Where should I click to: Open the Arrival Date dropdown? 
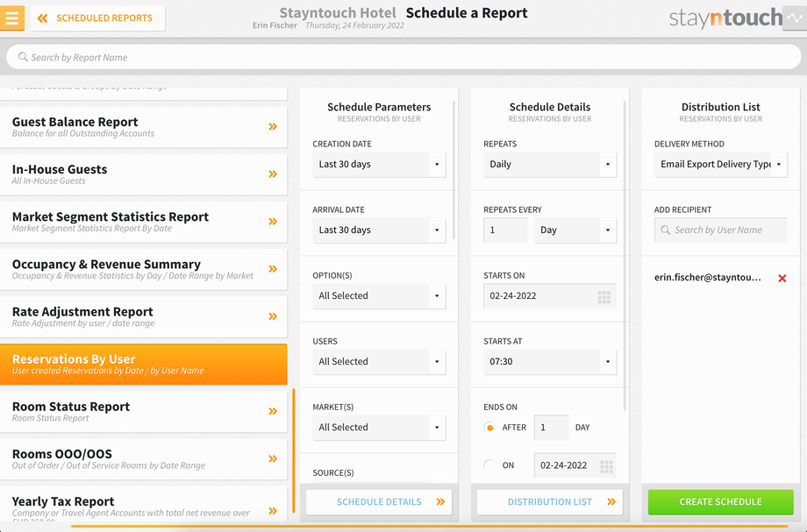point(379,231)
